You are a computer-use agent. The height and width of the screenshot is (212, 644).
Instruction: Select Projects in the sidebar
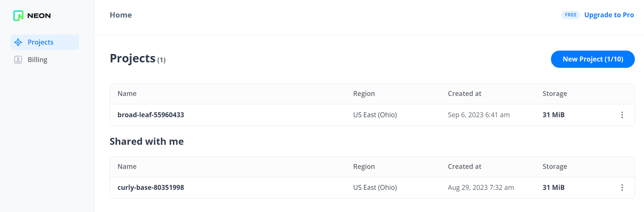[45, 42]
